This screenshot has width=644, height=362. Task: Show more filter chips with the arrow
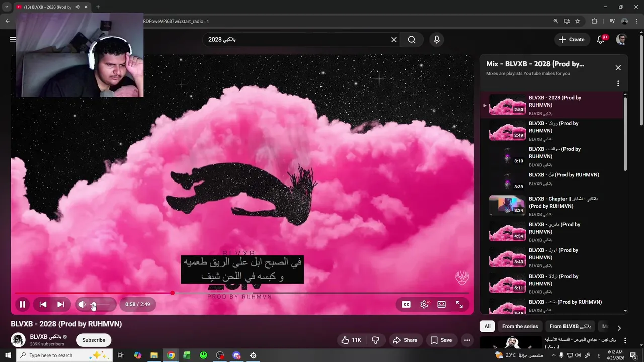(619, 327)
